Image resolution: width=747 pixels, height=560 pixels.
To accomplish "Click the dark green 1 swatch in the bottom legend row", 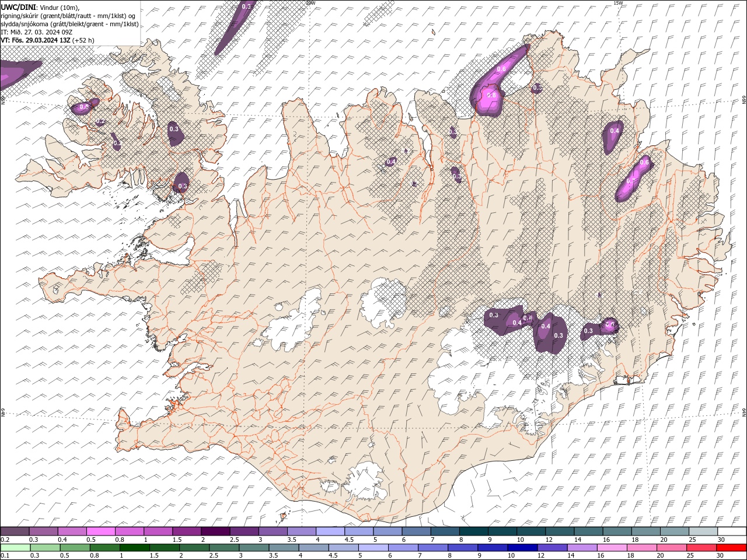I will [134, 548].
